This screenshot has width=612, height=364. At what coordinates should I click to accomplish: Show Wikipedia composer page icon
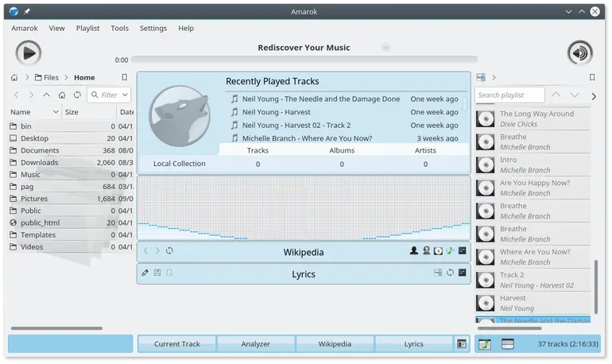click(426, 250)
